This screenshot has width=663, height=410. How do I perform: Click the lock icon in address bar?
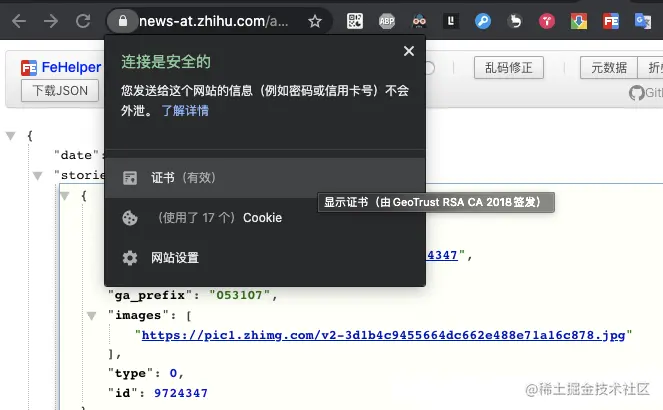pos(123,21)
